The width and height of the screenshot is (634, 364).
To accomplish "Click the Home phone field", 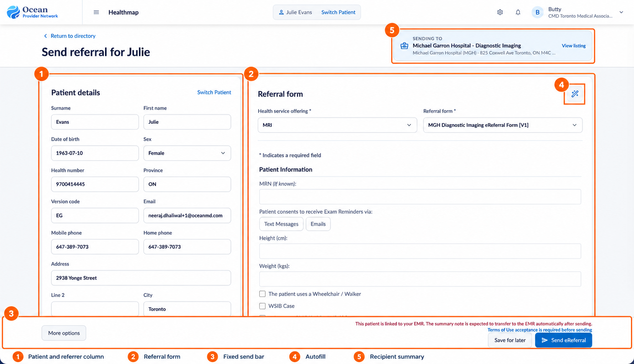I will 187,247.
